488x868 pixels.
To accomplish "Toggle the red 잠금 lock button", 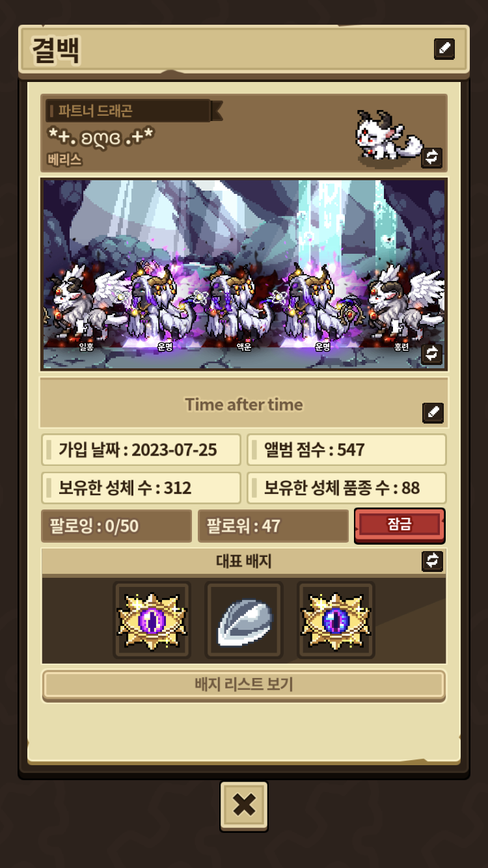I will coord(400,525).
